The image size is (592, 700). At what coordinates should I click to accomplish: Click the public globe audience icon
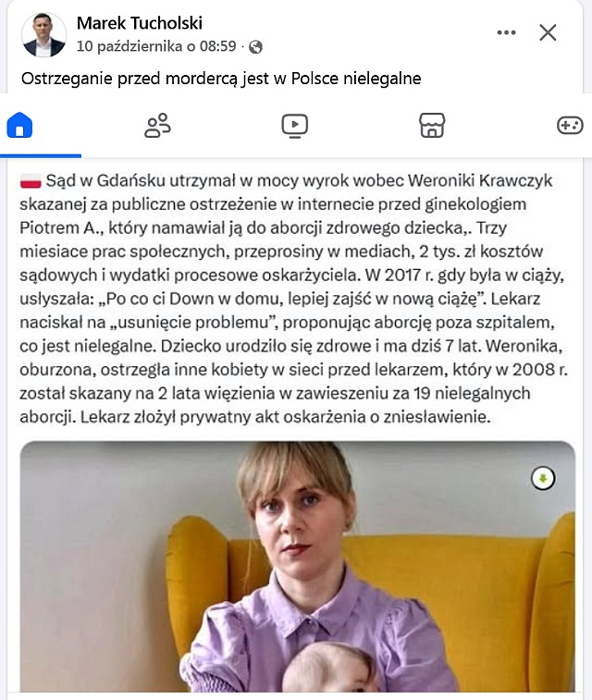click(256, 46)
